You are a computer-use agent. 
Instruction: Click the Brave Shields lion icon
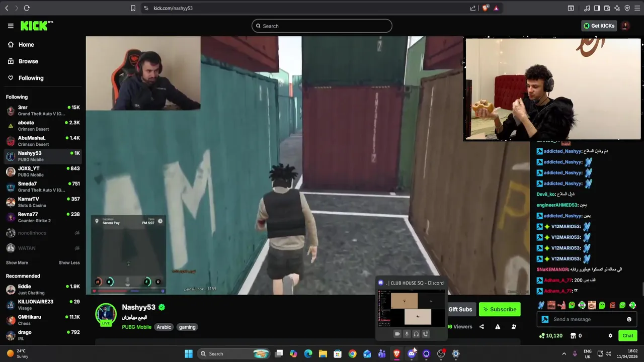point(486,8)
